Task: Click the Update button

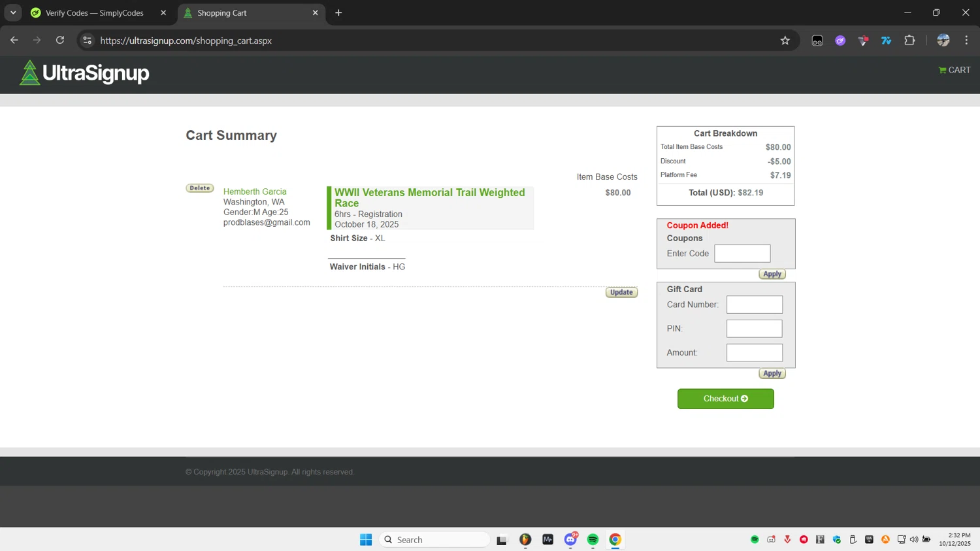Action: point(621,292)
